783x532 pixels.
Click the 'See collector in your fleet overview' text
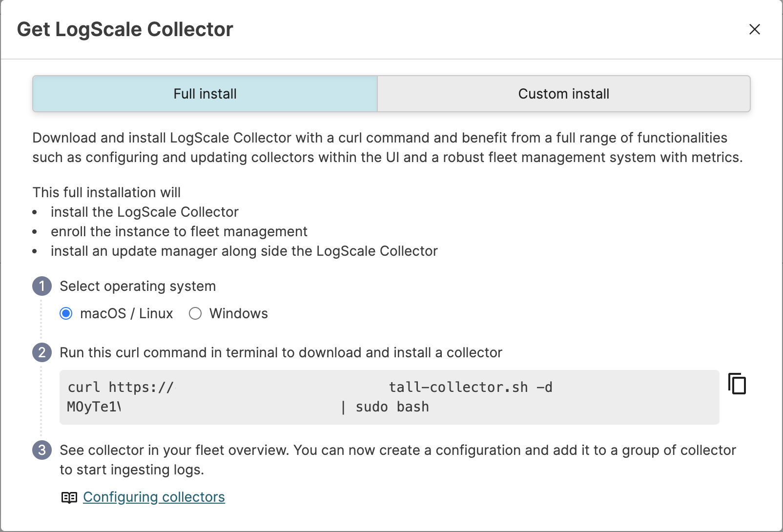(398, 460)
